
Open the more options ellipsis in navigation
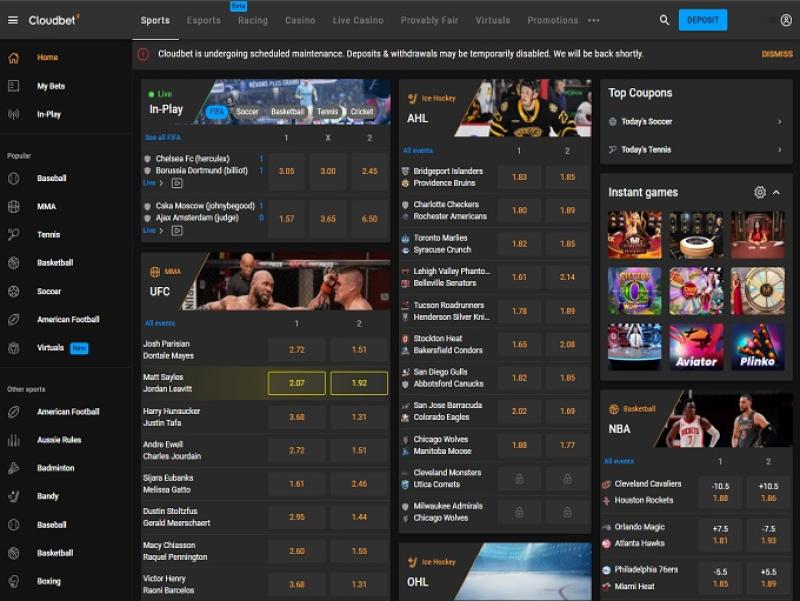point(594,20)
